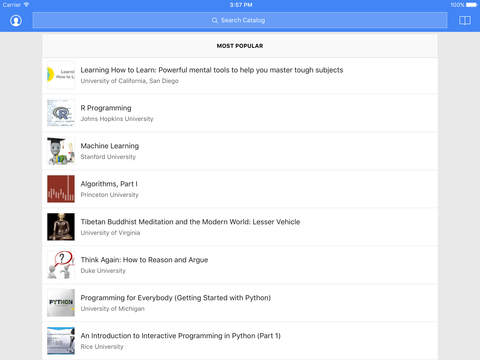Viewport: 480px width, 360px height.
Task: Open the R Programming logo thumbnail
Action: pos(61,113)
